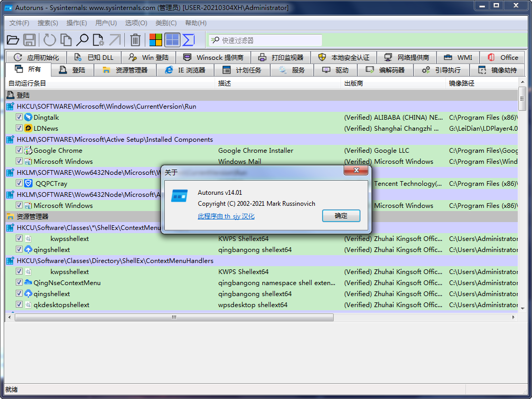532x399 pixels.
Task: Click the Refresh circular arrow icon
Action: pyautogui.click(x=49, y=40)
